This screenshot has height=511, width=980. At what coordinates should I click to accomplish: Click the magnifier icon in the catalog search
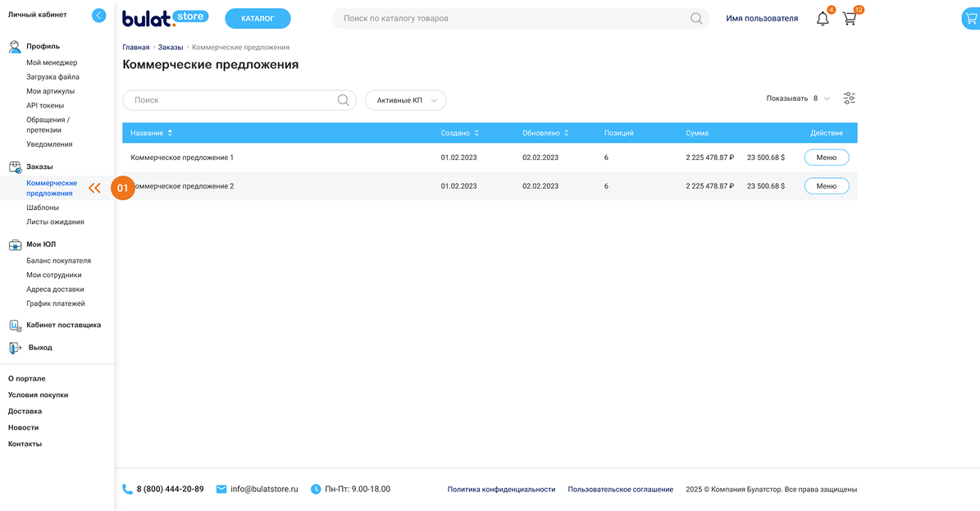696,19
